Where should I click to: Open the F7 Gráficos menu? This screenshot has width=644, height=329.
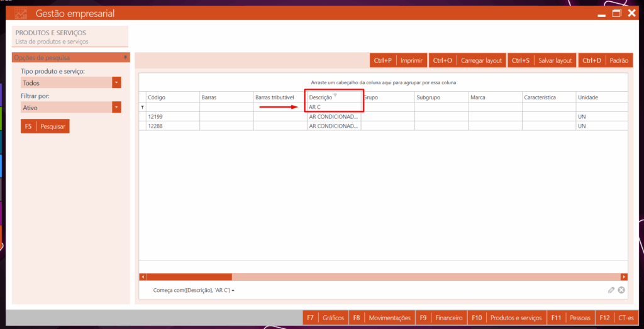325,318
